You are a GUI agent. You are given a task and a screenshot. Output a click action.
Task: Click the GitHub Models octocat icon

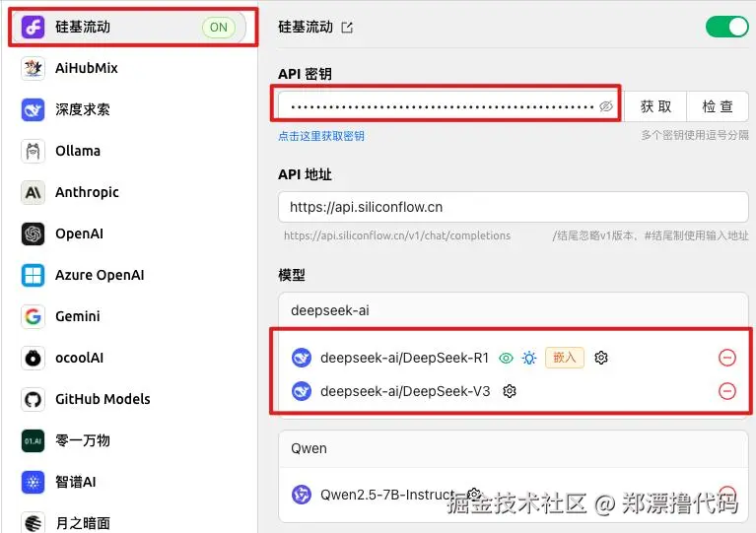(x=33, y=400)
